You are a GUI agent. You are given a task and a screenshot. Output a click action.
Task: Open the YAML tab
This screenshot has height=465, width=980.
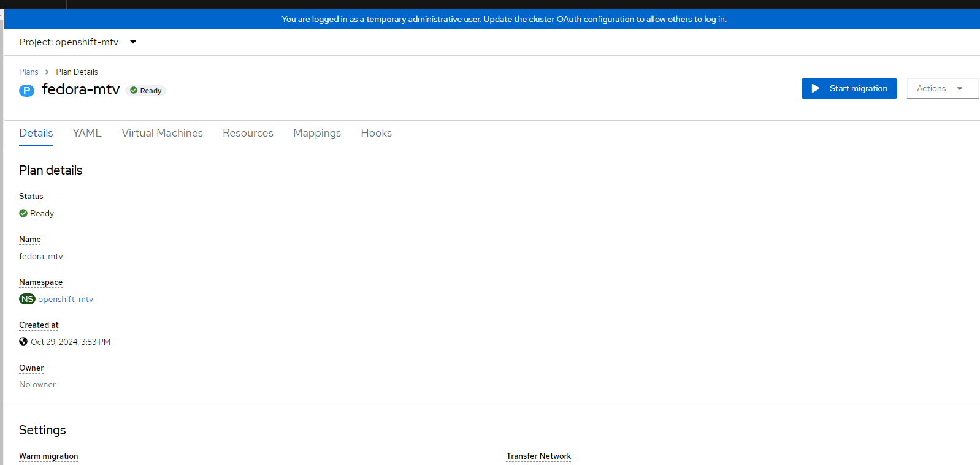[87, 133]
